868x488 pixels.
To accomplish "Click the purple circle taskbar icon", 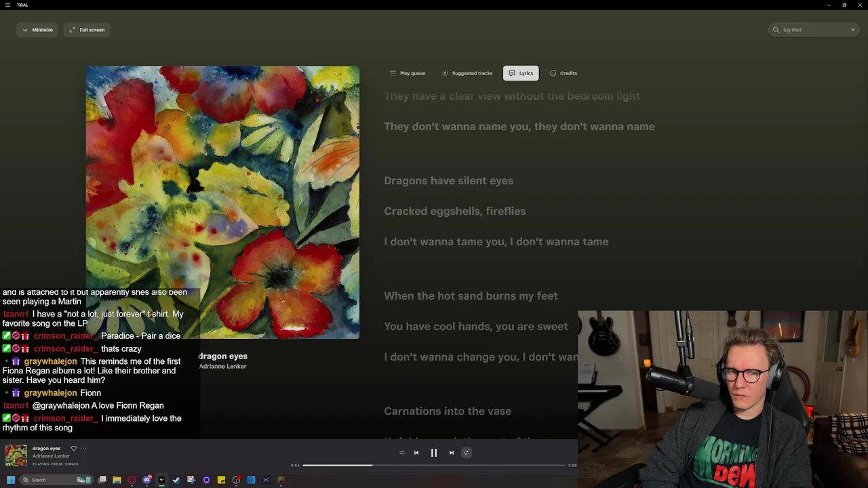I will tap(206, 480).
